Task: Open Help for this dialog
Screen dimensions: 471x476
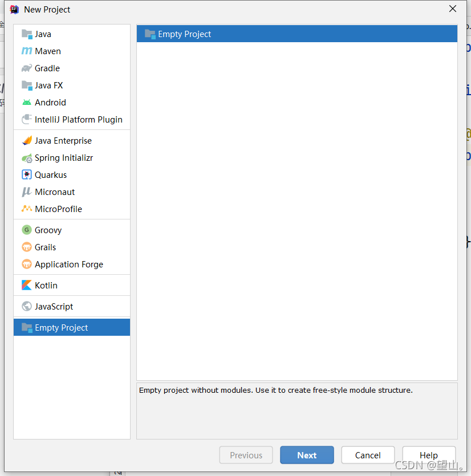Action: pos(428,455)
